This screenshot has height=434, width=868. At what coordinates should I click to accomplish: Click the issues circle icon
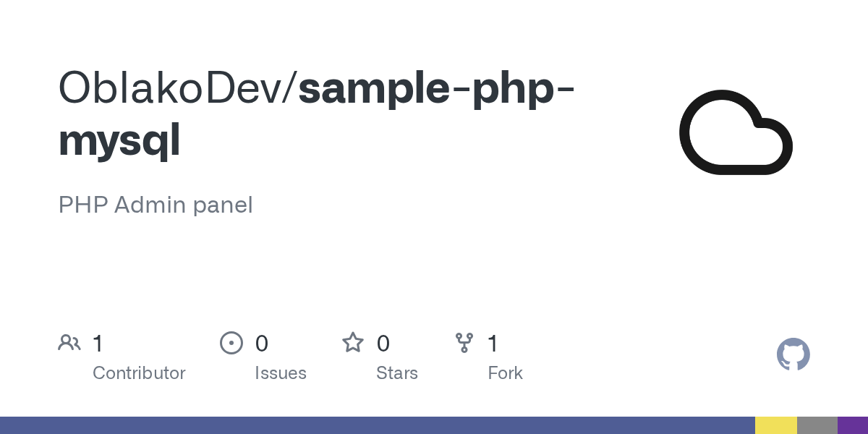(231, 343)
